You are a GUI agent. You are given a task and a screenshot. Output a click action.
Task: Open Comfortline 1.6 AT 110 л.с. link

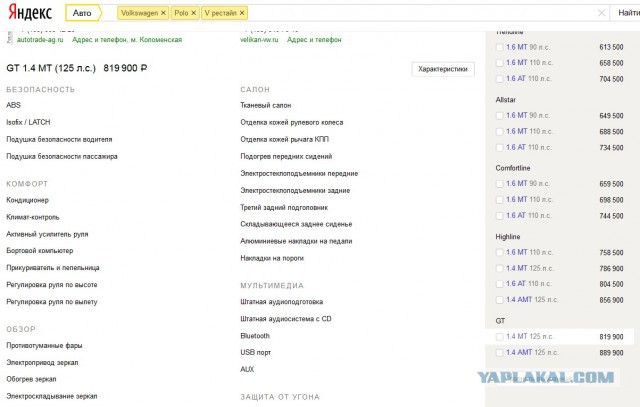coord(529,215)
